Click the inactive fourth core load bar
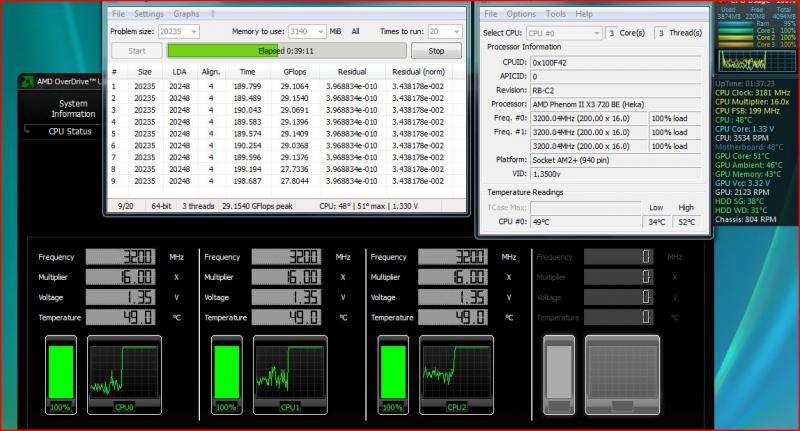The width and height of the screenshot is (800, 431). pyautogui.click(x=559, y=375)
